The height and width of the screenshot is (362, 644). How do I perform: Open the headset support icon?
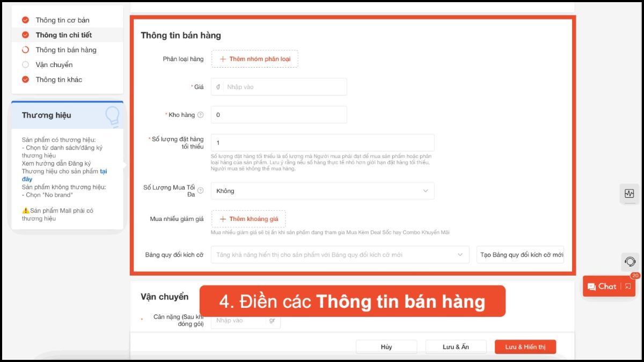[630, 262]
